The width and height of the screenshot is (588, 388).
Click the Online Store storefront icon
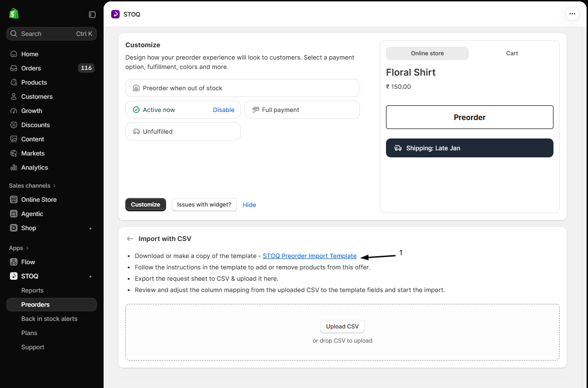[x=14, y=199]
